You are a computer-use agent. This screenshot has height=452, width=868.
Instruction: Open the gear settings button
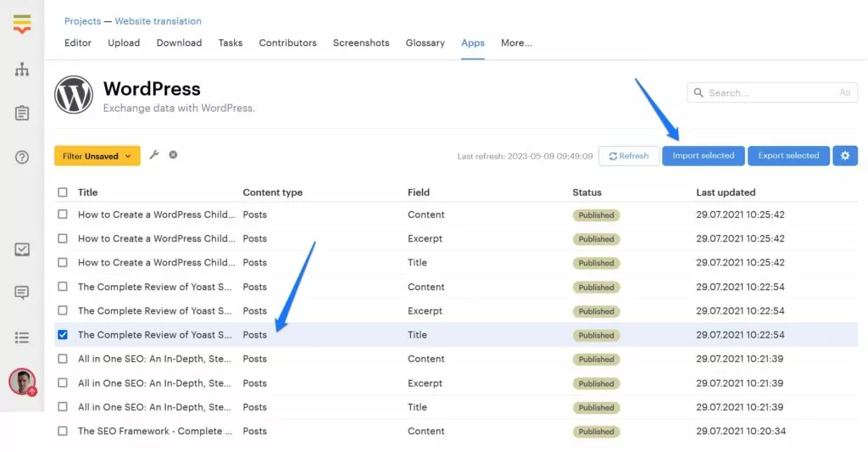tap(845, 156)
